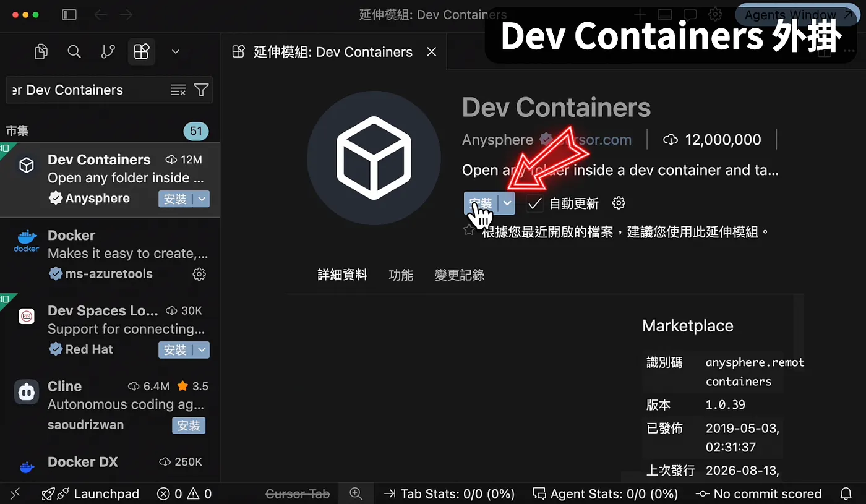866x504 pixels.
Task: Switch to the 詳細資料 tab
Action: point(343,275)
